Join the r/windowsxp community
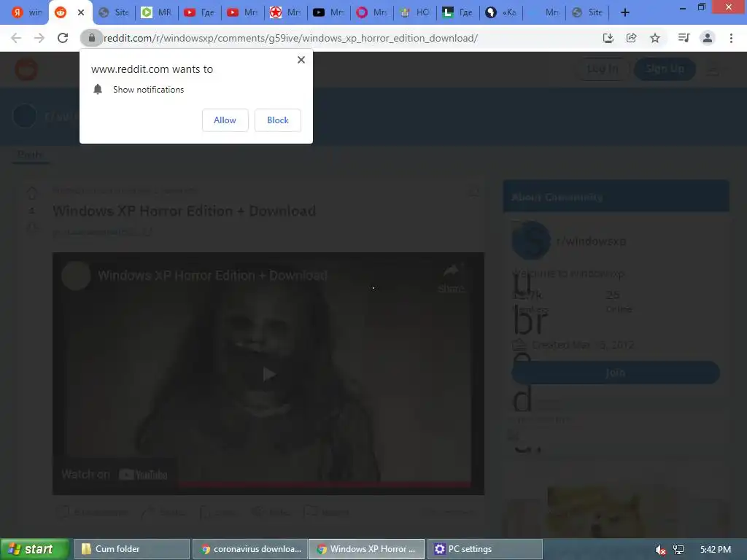Image resolution: width=747 pixels, height=560 pixels. (616, 373)
